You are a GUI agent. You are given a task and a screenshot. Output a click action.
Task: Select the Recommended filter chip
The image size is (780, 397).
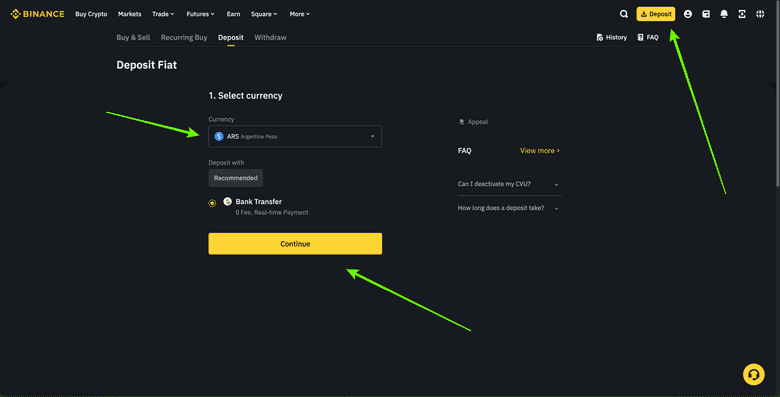[x=236, y=178]
